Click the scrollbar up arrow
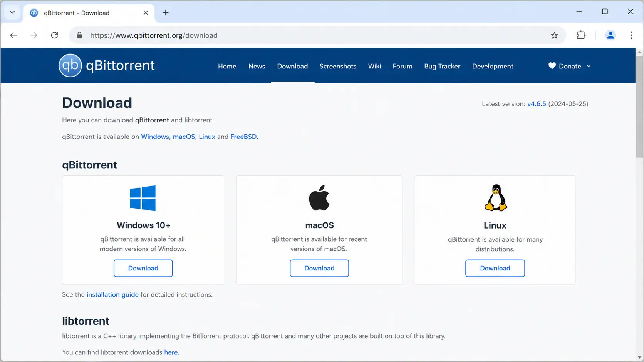This screenshot has height=362, width=644. pyautogui.click(x=639, y=52)
